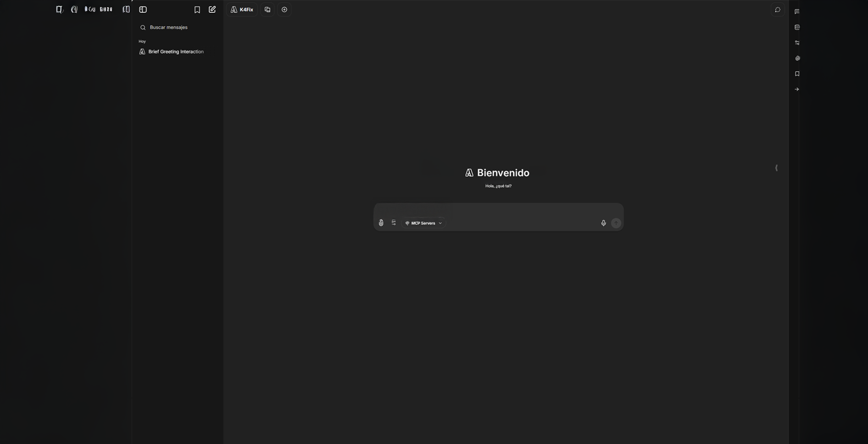Viewport: 868px width, 444px height.
Task: Activate the microphone voice input
Action: [603, 223]
